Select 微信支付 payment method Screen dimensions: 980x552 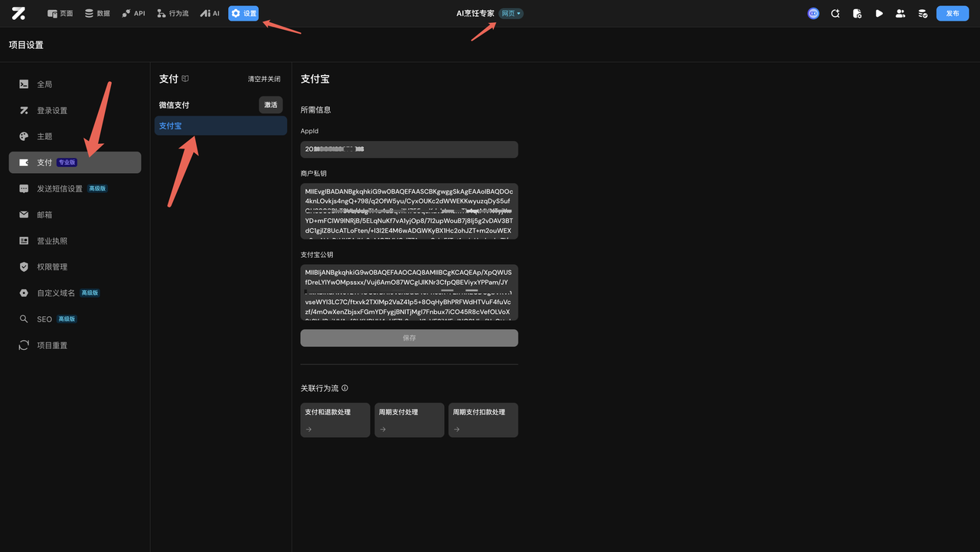(x=175, y=105)
